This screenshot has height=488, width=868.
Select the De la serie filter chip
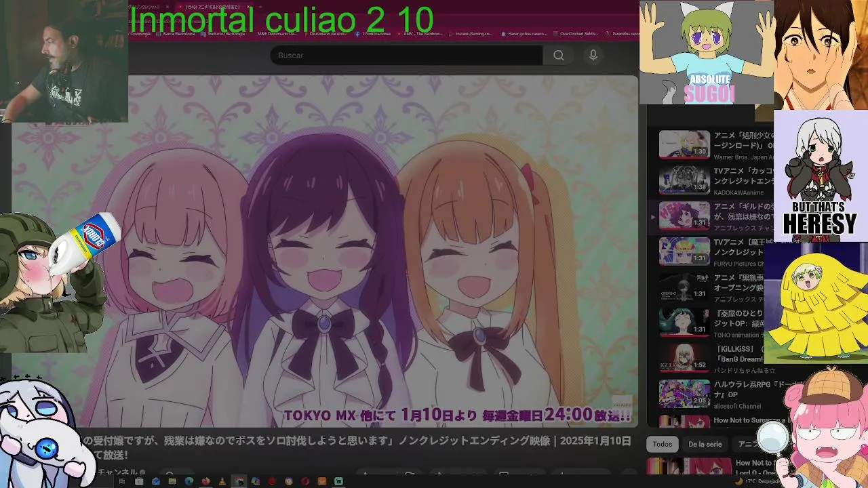[705, 445]
